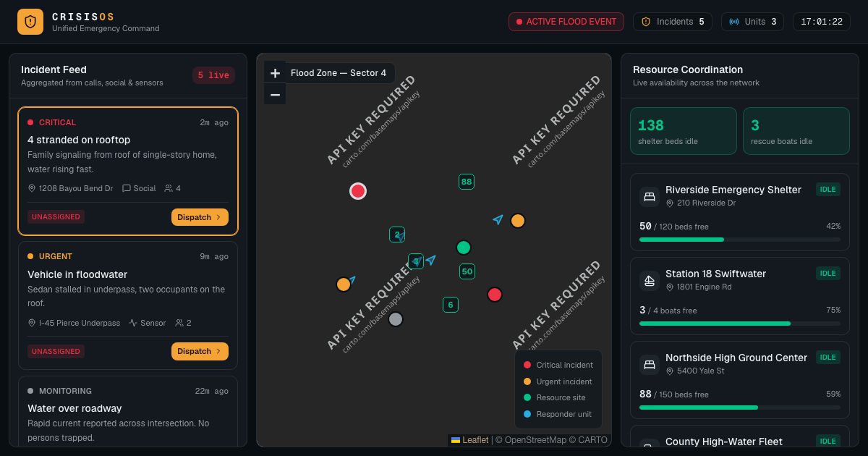Dispatch a unit to the stranded rooftop incident
The height and width of the screenshot is (456, 868).
[200, 217]
